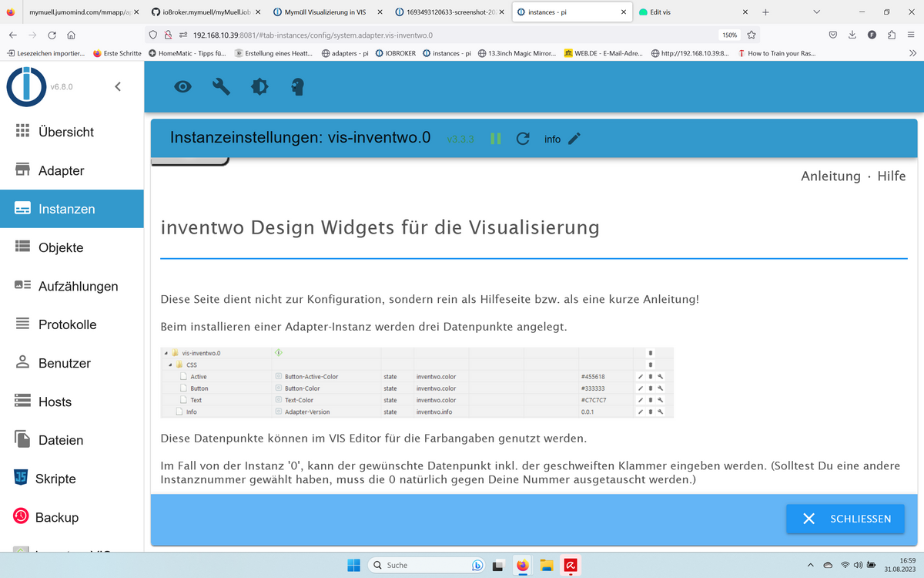The height and width of the screenshot is (578, 924).
Task: Toggle the theme brightness icon
Action: point(259,87)
